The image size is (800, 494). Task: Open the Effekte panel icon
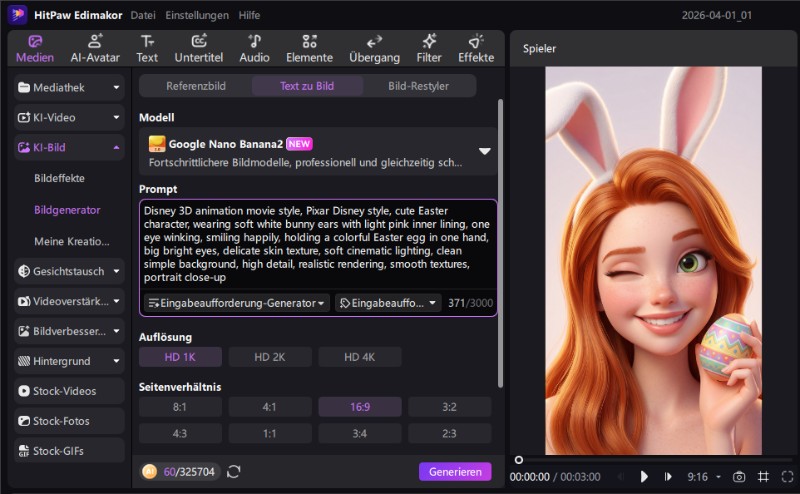point(476,48)
